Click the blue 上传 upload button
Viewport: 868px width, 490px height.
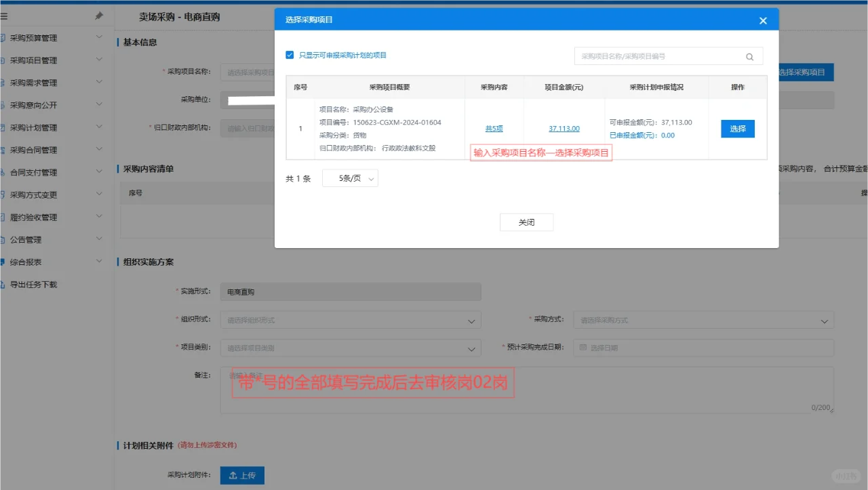pyautogui.click(x=242, y=476)
